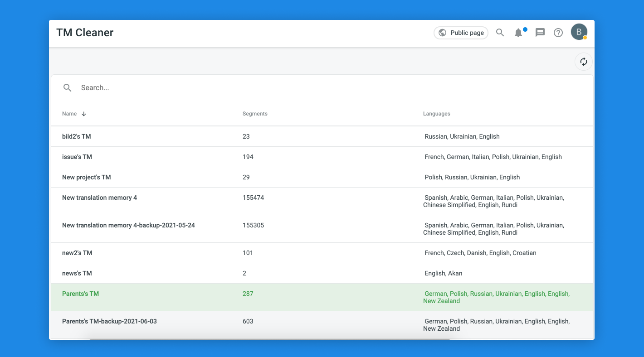Click the search icon beside Search field
644x357 pixels.
click(x=68, y=88)
